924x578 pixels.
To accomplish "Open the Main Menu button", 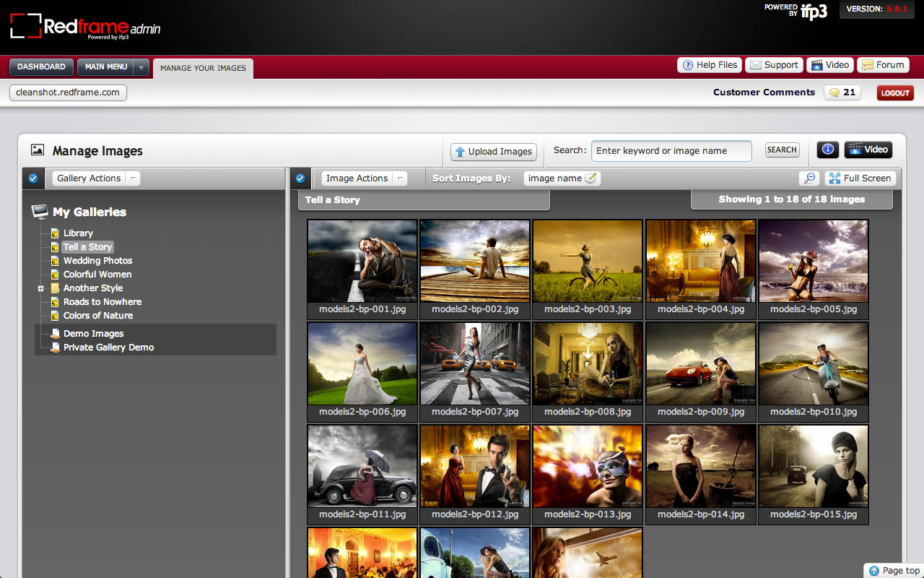I will [106, 66].
